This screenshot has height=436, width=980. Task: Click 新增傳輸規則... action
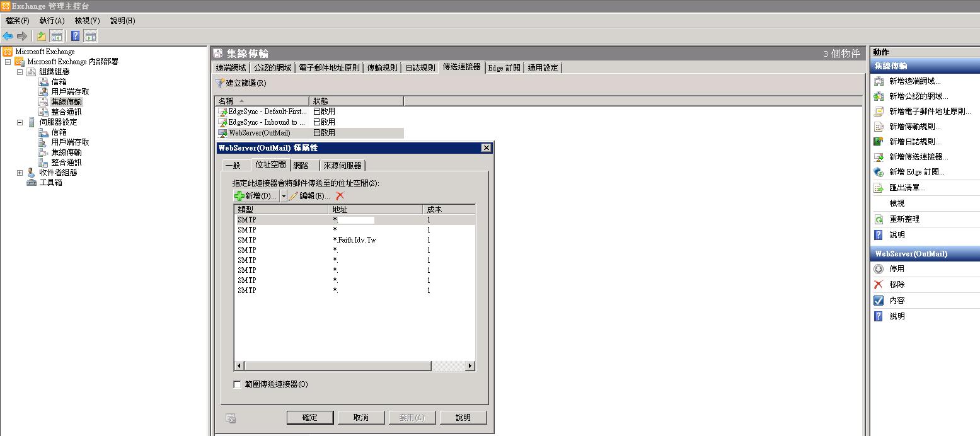tap(915, 127)
